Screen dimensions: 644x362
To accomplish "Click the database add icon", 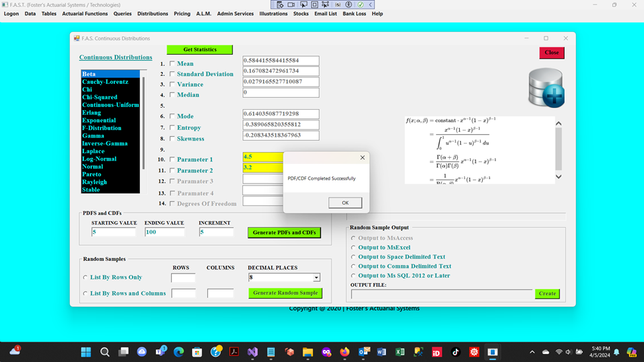I will coord(546,89).
